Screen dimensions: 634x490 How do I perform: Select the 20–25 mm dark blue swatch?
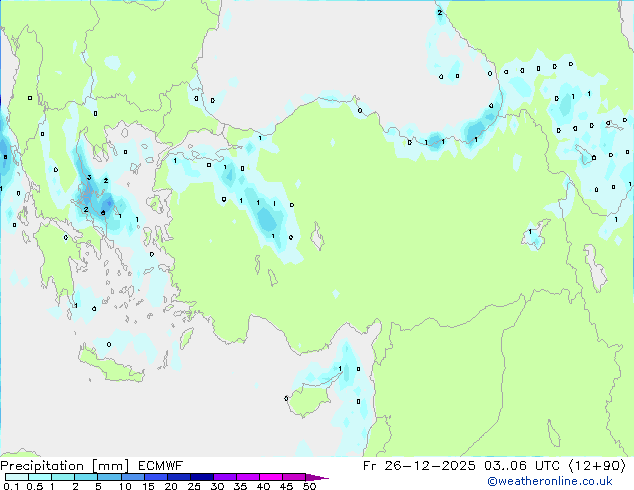pyautogui.click(x=178, y=477)
